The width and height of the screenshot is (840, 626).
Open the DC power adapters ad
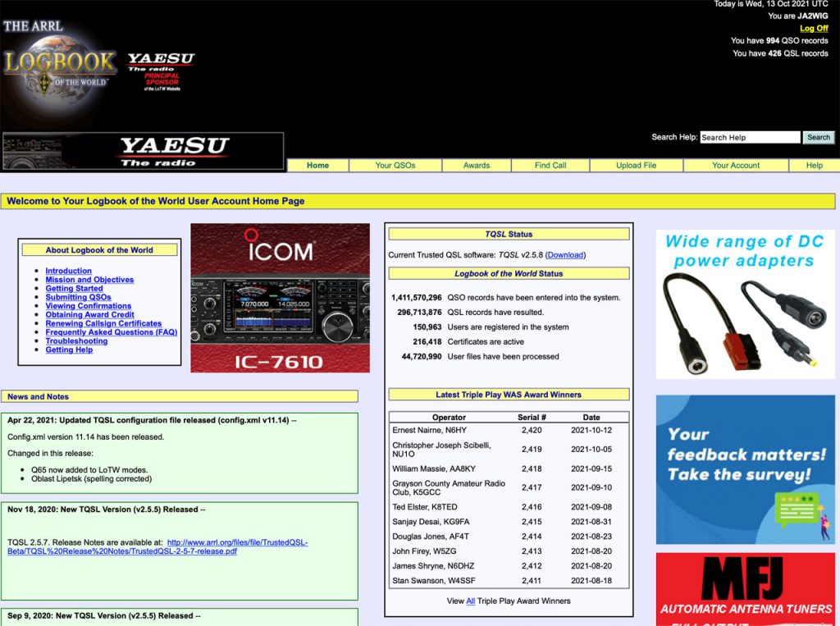click(745, 304)
